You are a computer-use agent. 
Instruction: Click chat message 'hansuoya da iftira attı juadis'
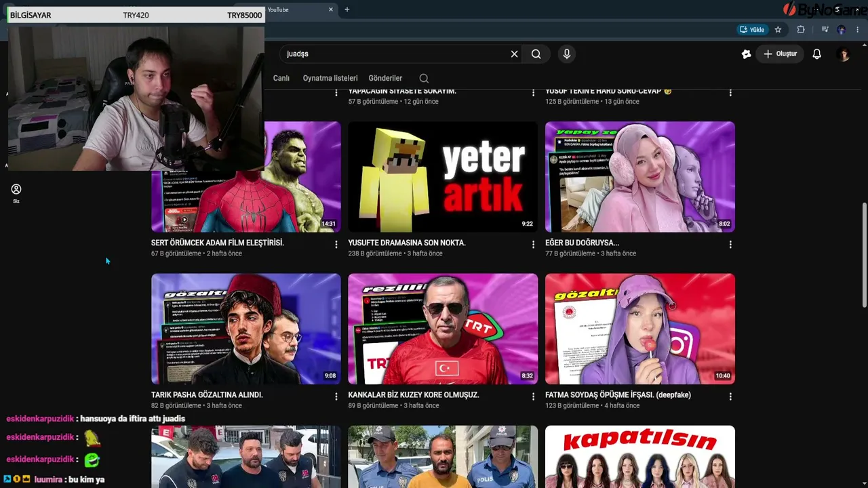click(132, 419)
